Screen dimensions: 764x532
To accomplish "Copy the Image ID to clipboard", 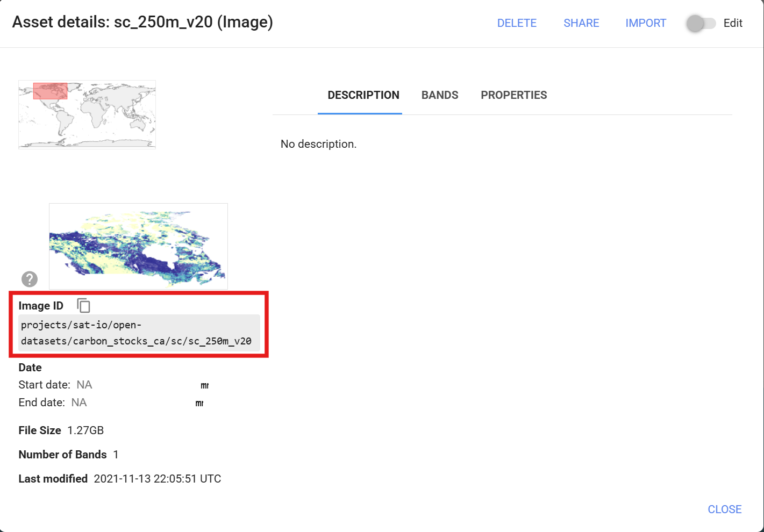I will pyautogui.click(x=83, y=305).
